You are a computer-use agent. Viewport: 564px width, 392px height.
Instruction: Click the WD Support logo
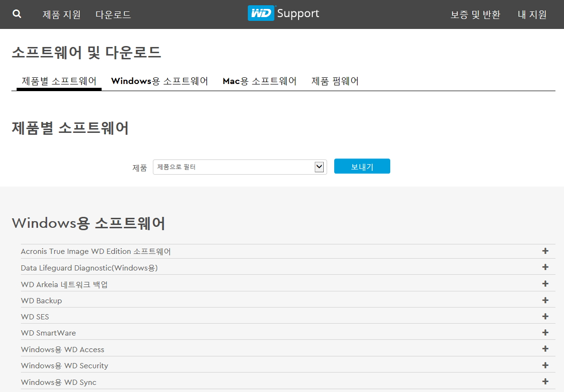tap(283, 14)
